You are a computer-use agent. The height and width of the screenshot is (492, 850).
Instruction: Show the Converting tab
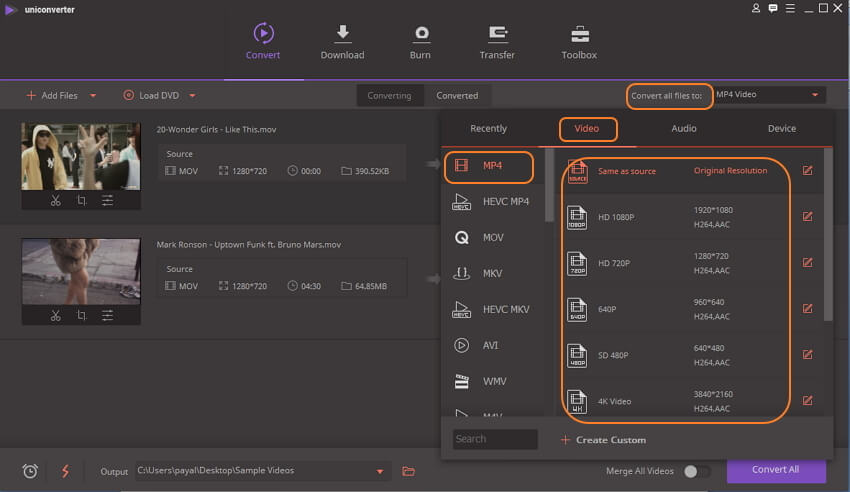[x=389, y=95]
